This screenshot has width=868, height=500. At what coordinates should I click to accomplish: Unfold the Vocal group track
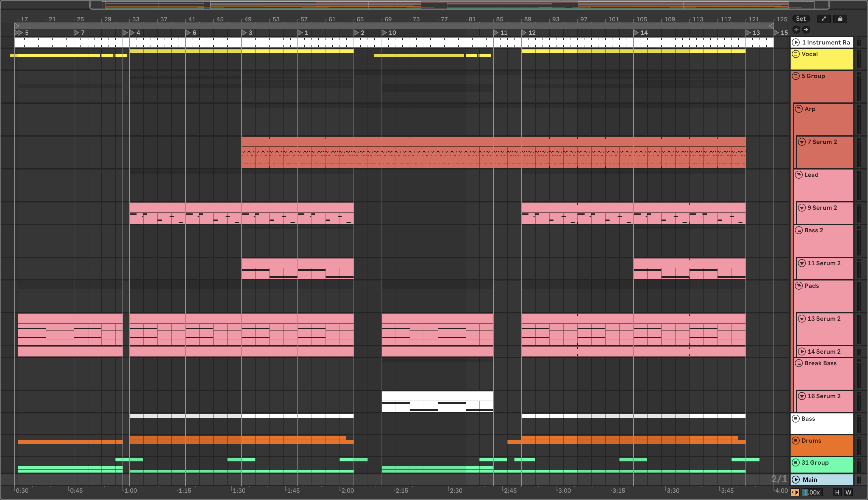click(x=795, y=54)
